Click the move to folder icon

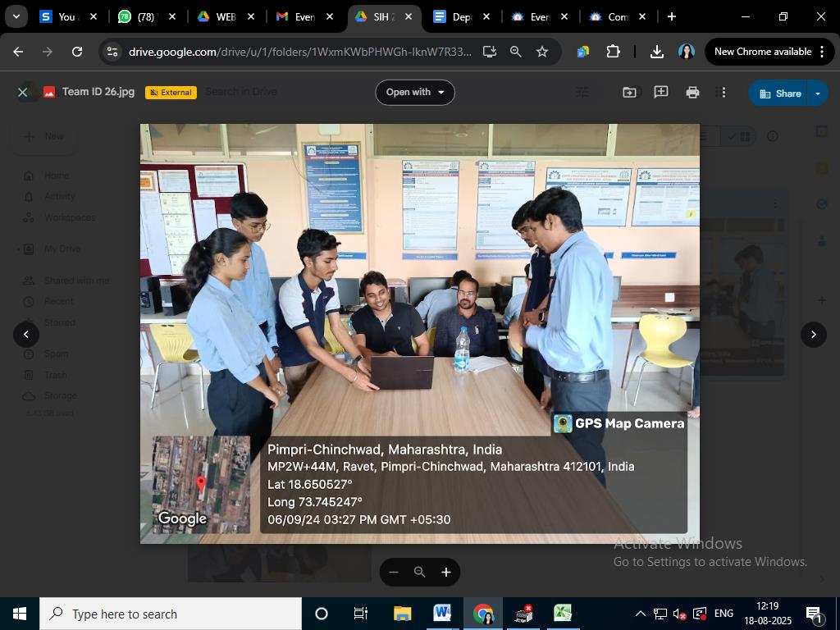tap(629, 92)
